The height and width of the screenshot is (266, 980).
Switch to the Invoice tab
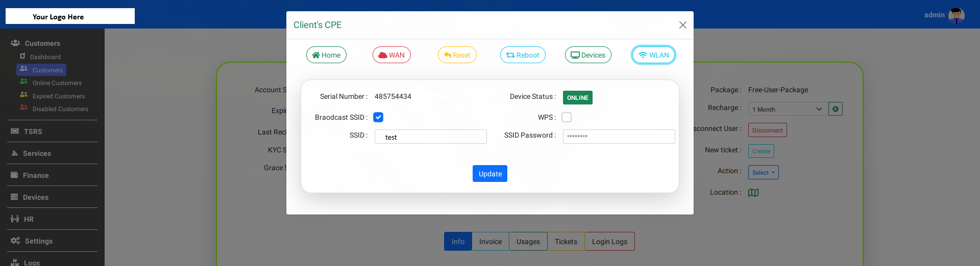tap(490, 242)
